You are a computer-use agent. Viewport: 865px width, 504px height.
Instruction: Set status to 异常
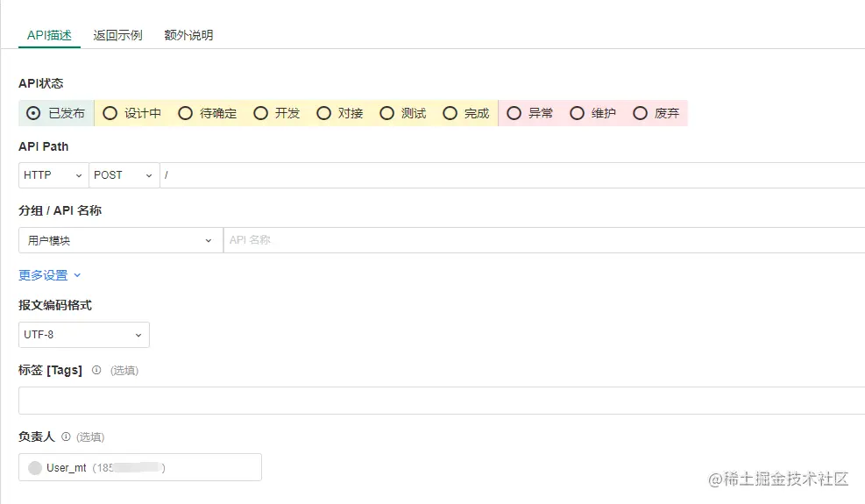click(514, 113)
